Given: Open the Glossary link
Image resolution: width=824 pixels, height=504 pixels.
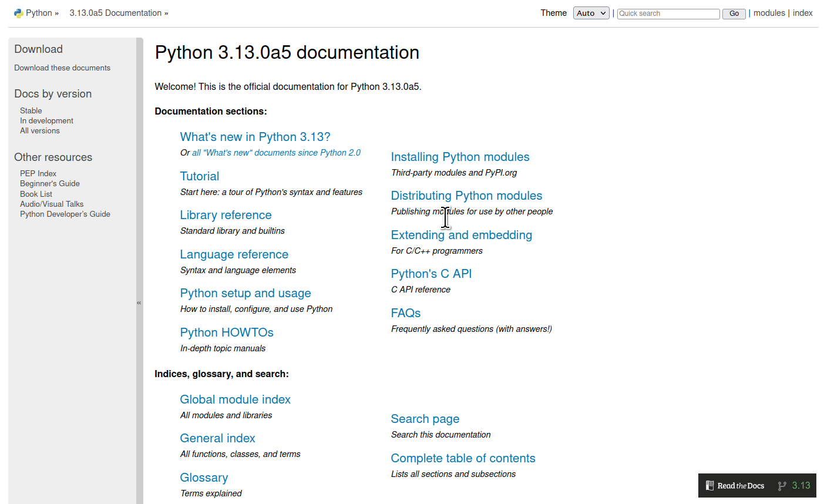Looking at the screenshot, I should pyautogui.click(x=204, y=478).
